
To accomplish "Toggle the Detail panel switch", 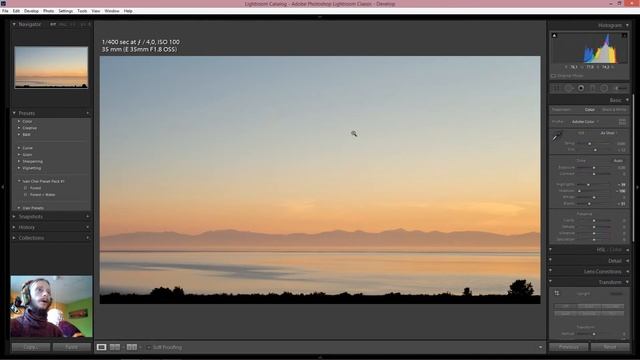I will pyautogui.click(x=551, y=260).
